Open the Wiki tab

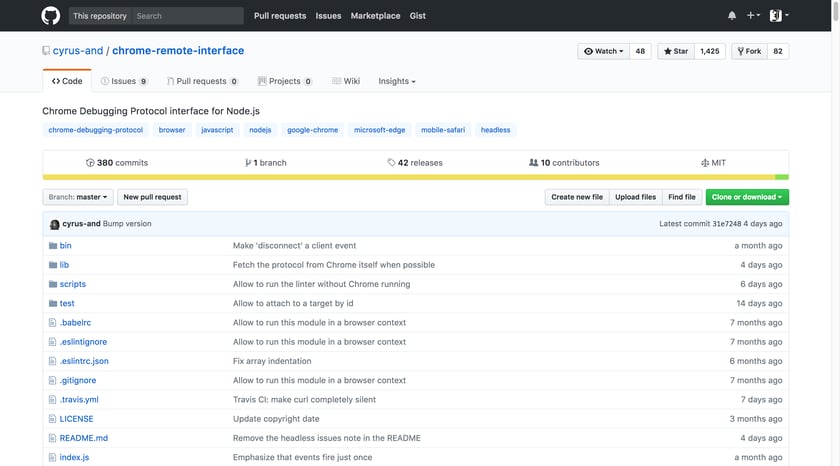coord(346,81)
